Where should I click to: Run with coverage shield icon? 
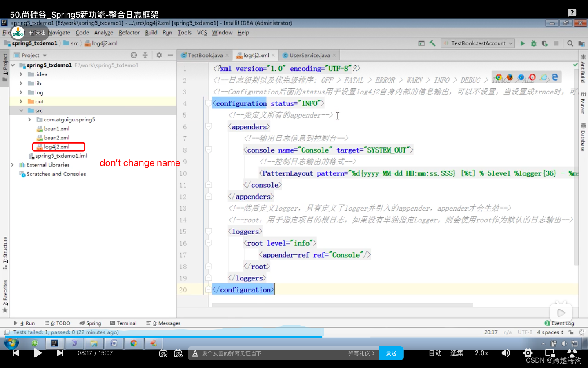click(x=545, y=43)
